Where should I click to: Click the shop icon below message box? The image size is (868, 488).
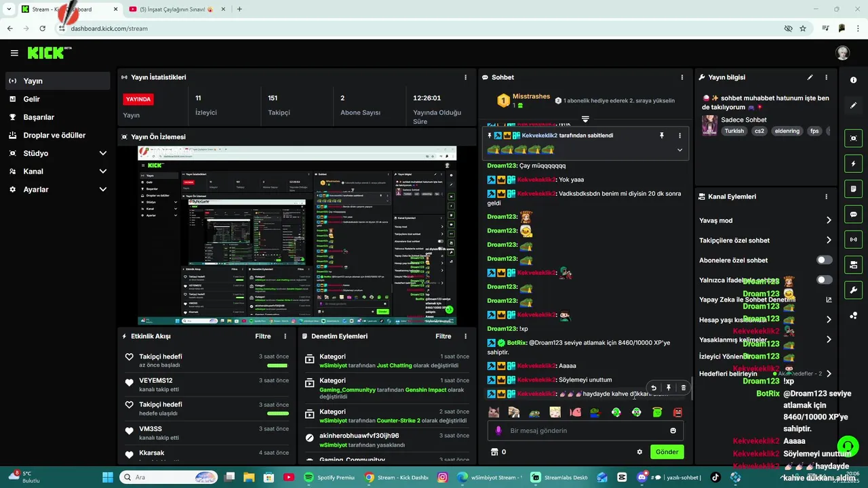pyautogui.click(x=494, y=452)
